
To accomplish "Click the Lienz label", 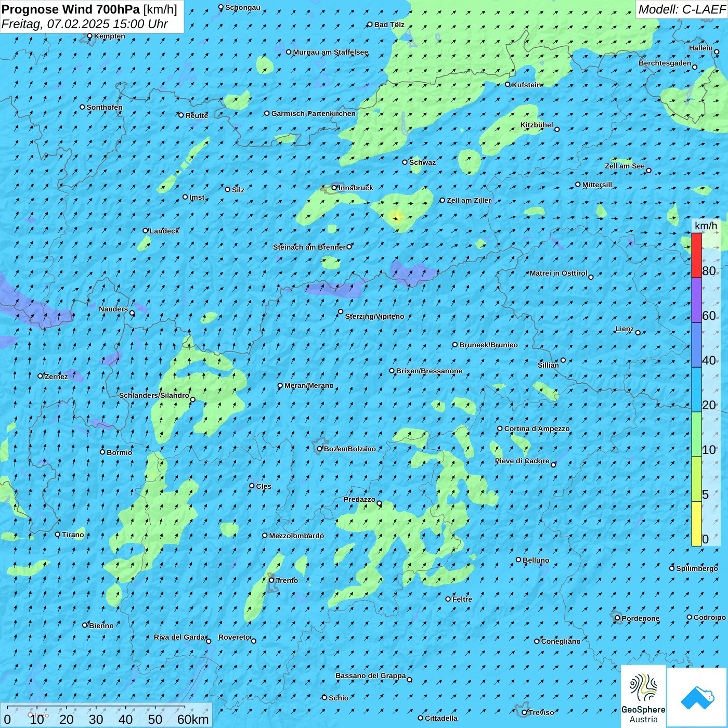I will tap(625, 329).
